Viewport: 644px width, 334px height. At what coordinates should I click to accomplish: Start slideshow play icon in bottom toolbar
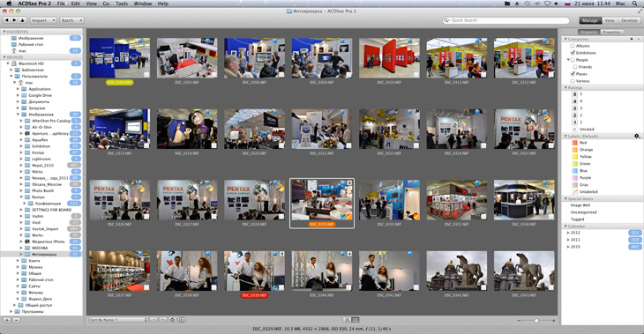tap(182, 320)
